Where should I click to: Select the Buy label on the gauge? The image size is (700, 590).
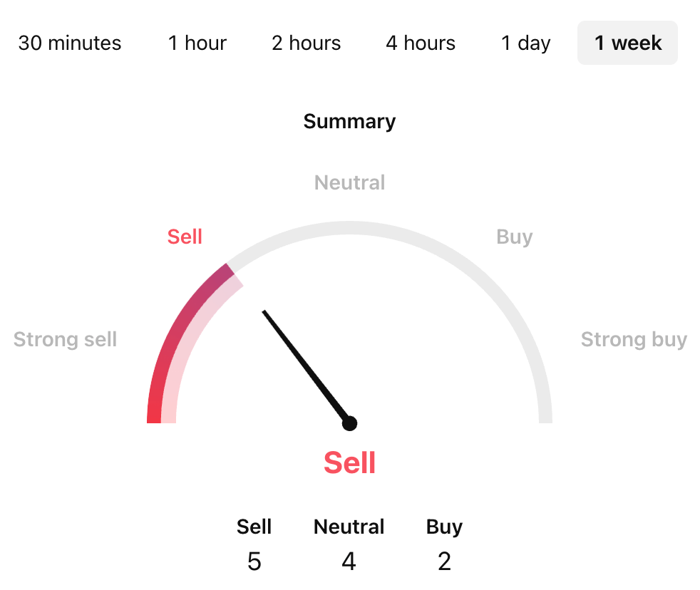click(x=514, y=236)
